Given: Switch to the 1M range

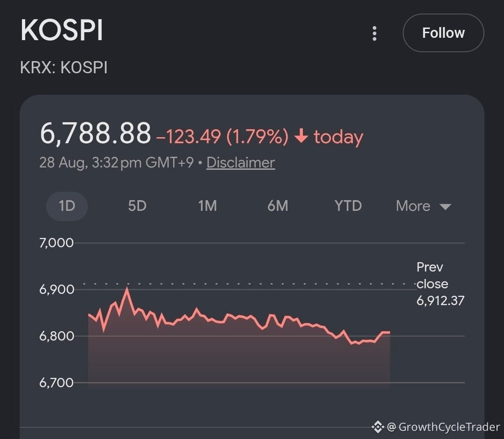Looking at the screenshot, I should coord(207,206).
